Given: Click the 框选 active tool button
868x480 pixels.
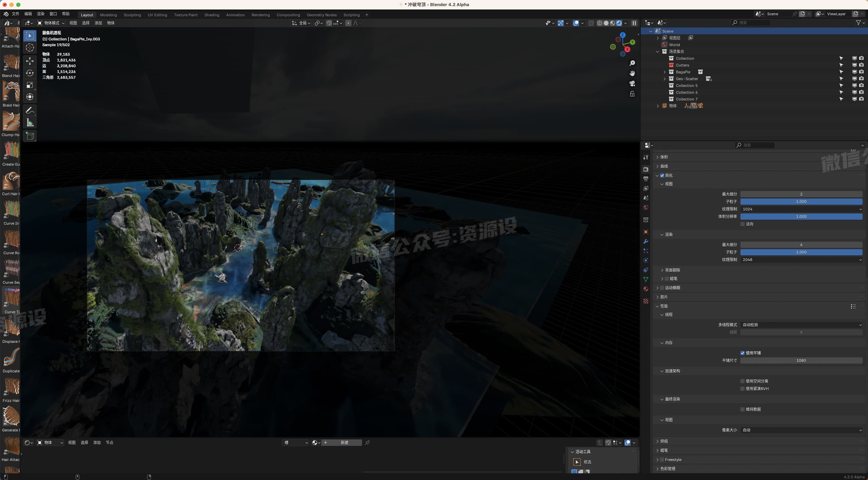Looking at the screenshot, I should tap(577, 462).
